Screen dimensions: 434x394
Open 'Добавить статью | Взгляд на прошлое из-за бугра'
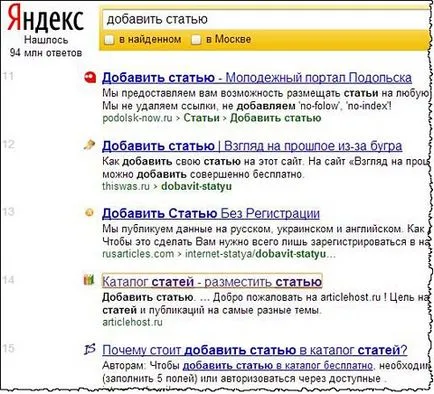[x=252, y=146]
